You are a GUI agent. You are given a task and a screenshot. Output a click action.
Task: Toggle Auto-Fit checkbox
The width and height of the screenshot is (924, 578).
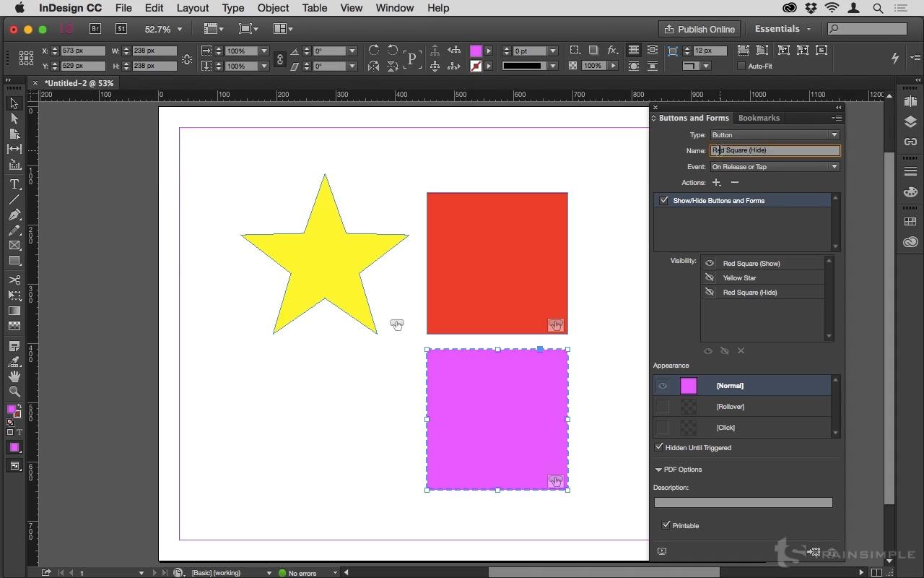(741, 66)
